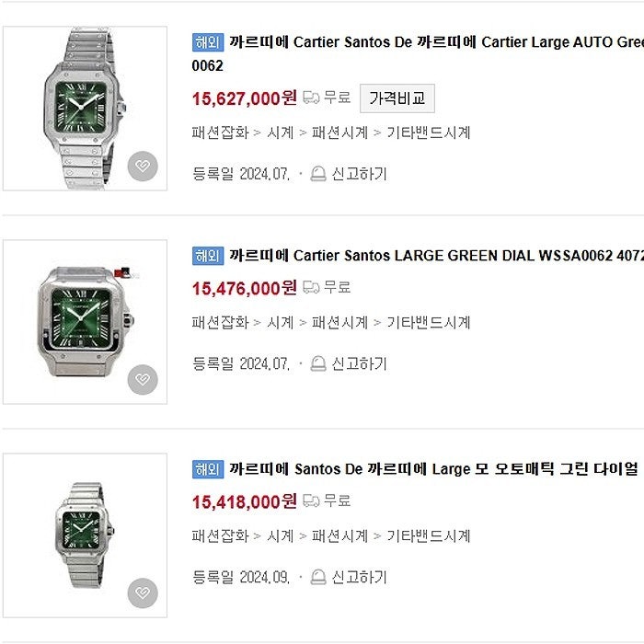Screen dimensions: 644x644
Task: Click free shipping truck icon on first listing
Action: pos(311,98)
